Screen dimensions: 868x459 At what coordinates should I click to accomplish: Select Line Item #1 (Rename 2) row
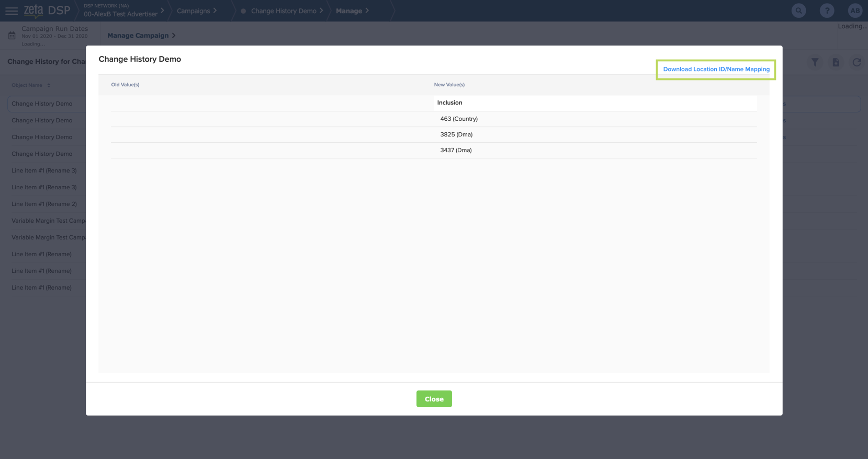point(44,204)
